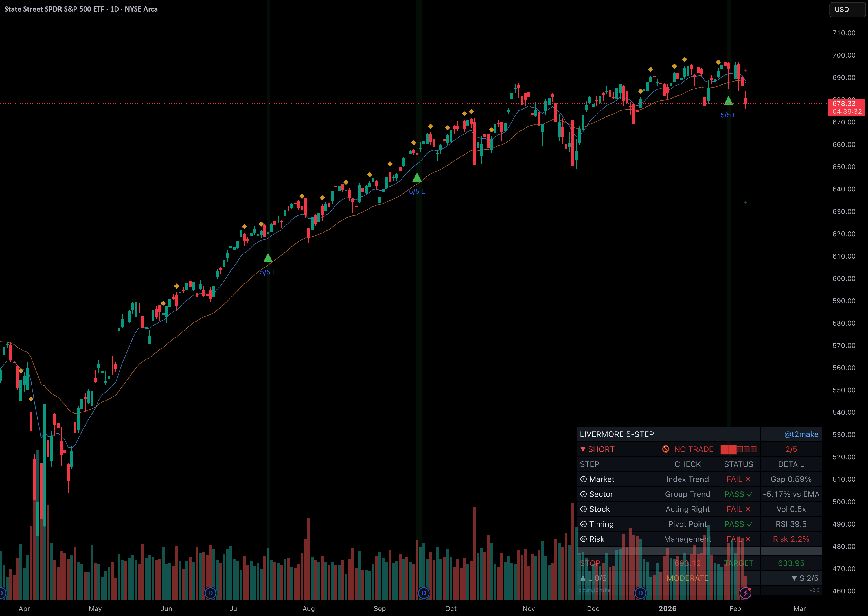This screenshot has height=616, width=868.
Task: Click the TARGET value 633.95
Action: (x=791, y=563)
